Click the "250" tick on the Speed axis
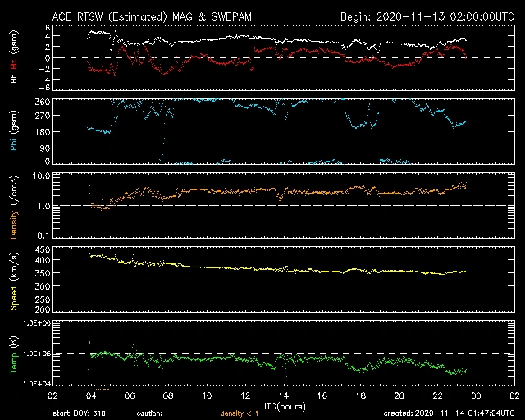The width and height of the screenshot is (525, 420). [43, 299]
